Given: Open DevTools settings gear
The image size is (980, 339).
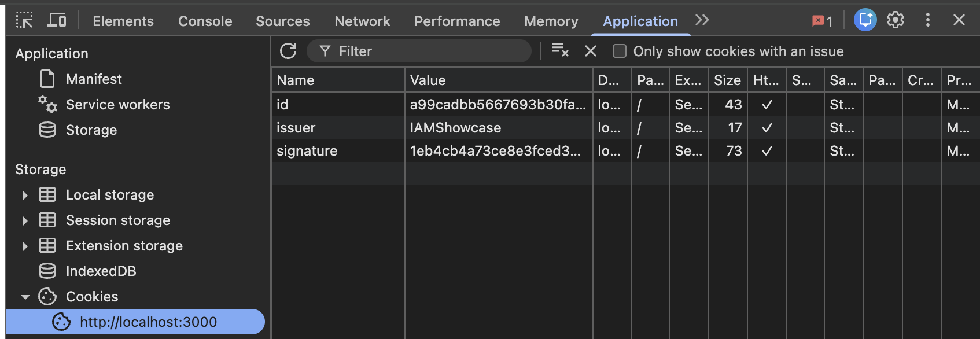Looking at the screenshot, I should point(896,20).
